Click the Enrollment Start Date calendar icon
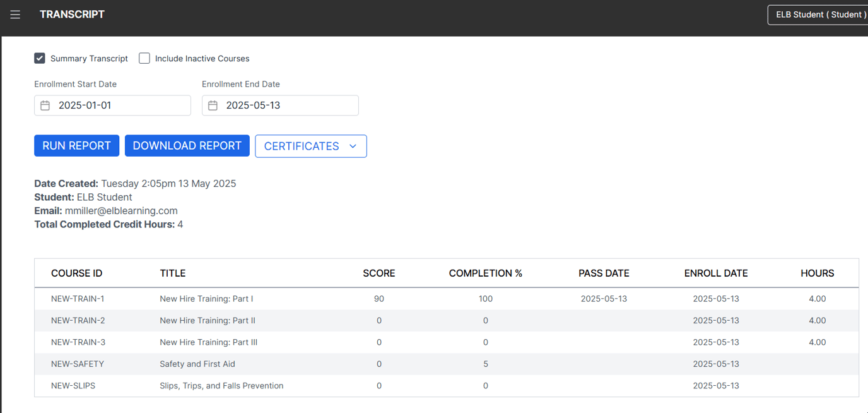 click(x=45, y=105)
